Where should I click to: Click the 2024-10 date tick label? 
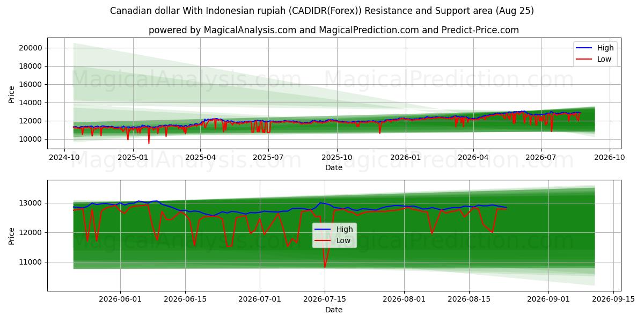pyautogui.click(x=64, y=157)
